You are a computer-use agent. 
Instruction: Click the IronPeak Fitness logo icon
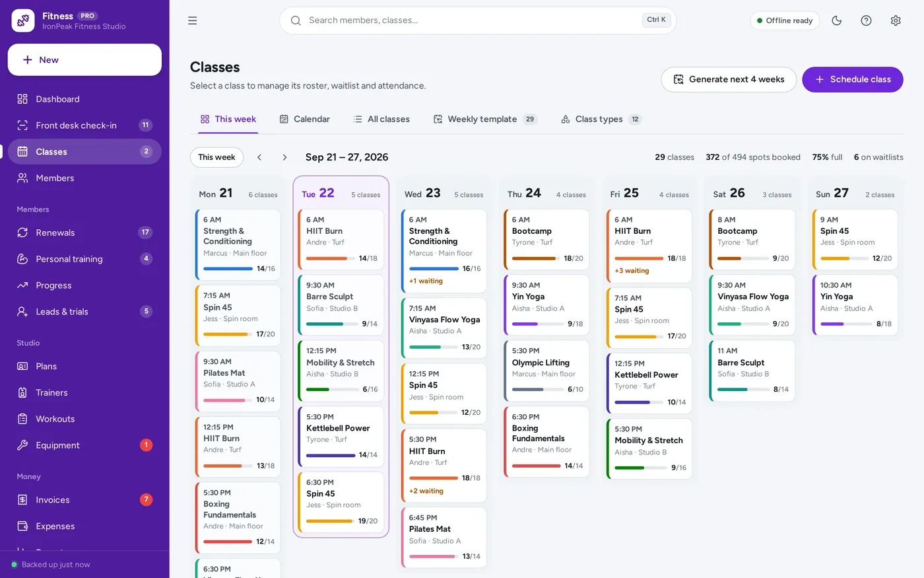[23, 20]
